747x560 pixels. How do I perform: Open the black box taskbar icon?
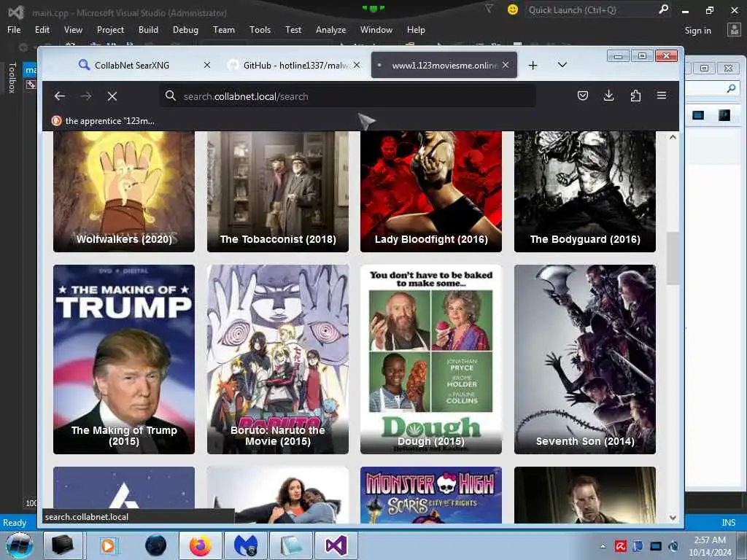(x=63, y=545)
